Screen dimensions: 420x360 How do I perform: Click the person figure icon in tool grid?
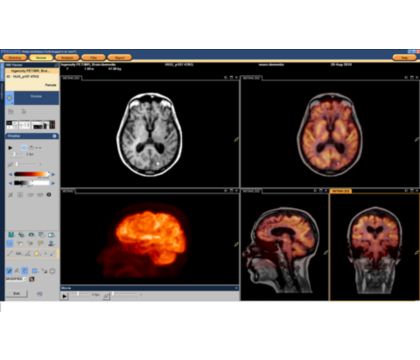[x=51, y=244]
